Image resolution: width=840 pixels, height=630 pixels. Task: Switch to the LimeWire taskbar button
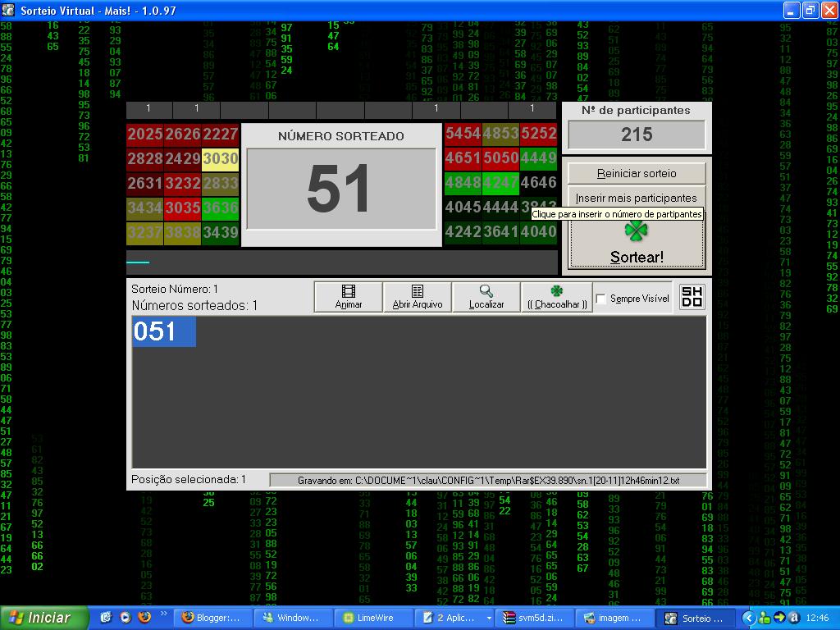point(374,618)
